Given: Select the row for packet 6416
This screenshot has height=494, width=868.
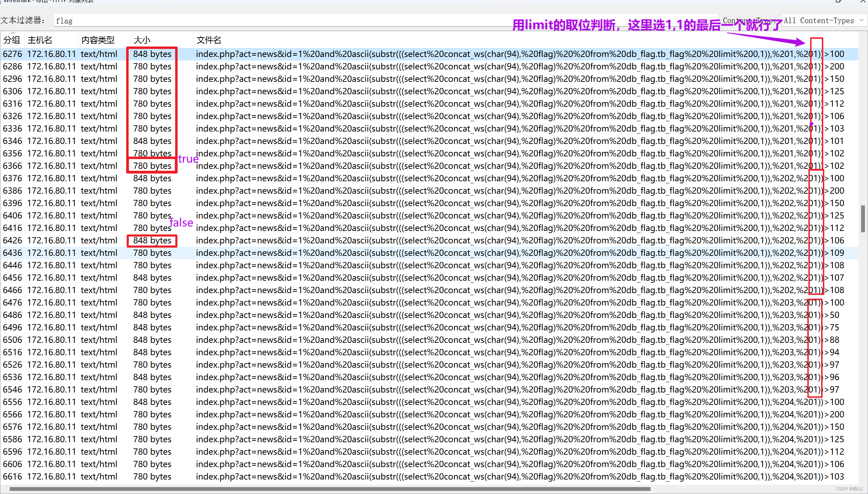Looking at the screenshot, I should pyautogui.click(x=429, y=228).
